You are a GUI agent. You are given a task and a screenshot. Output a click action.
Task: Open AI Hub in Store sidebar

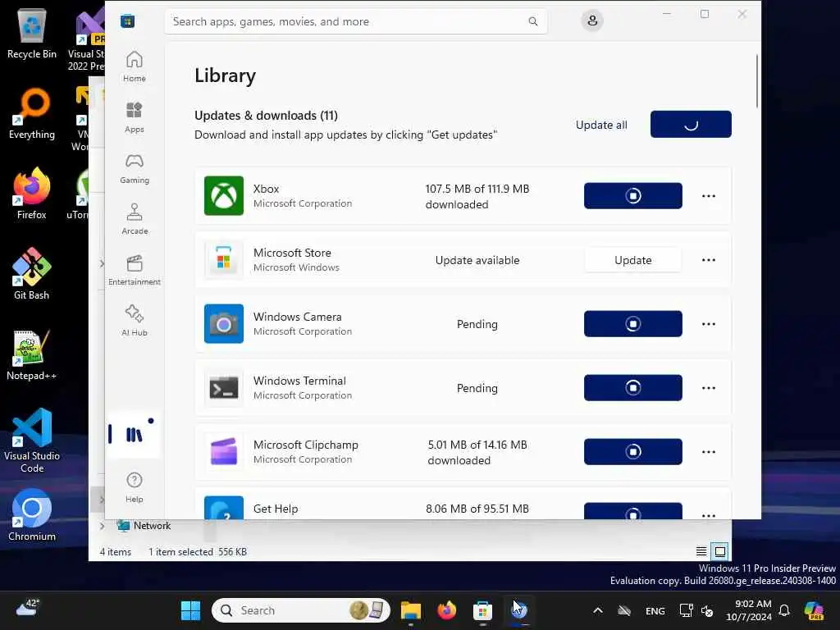134,321
